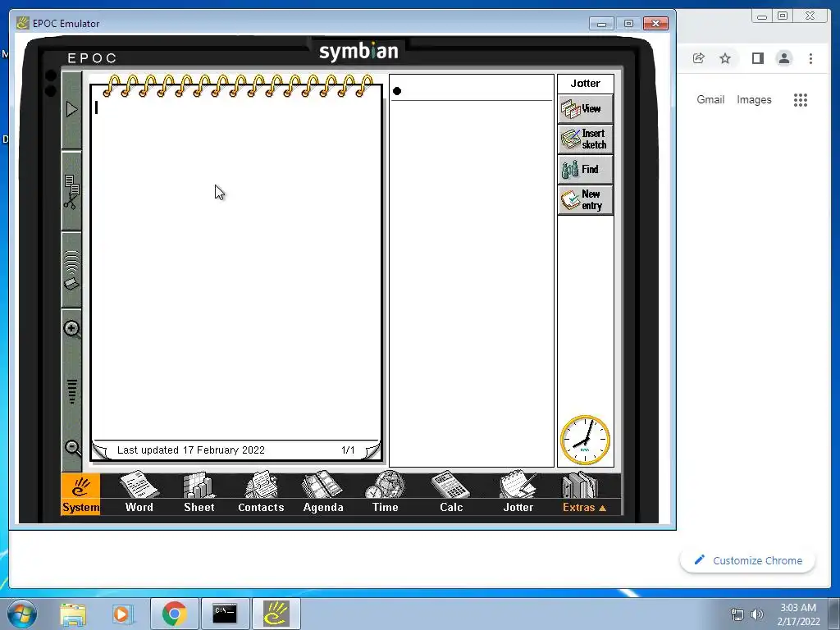Maximize the EPOC Emulator window

coord(628,24)
